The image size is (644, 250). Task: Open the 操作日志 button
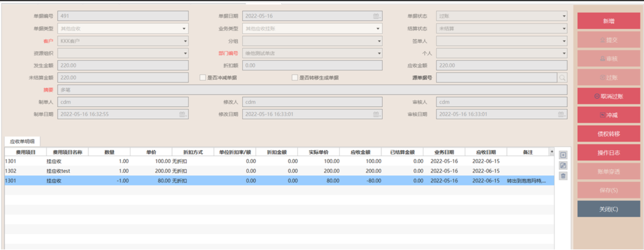coord(608,153)
